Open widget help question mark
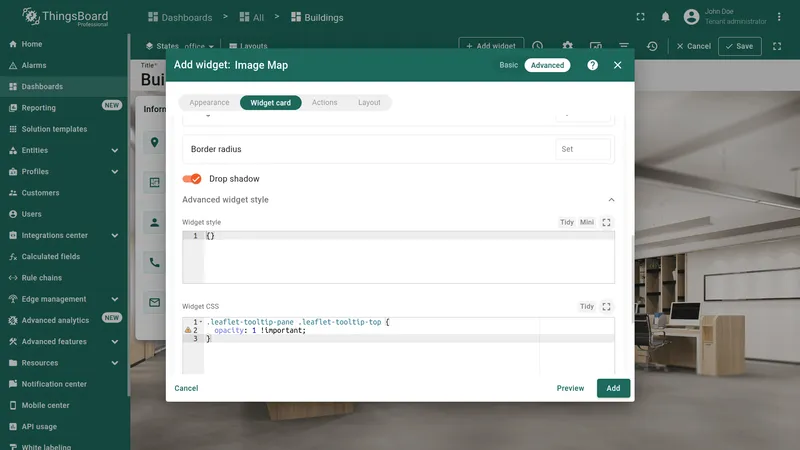The image size is (800, 450). click(x=592, y=65)
